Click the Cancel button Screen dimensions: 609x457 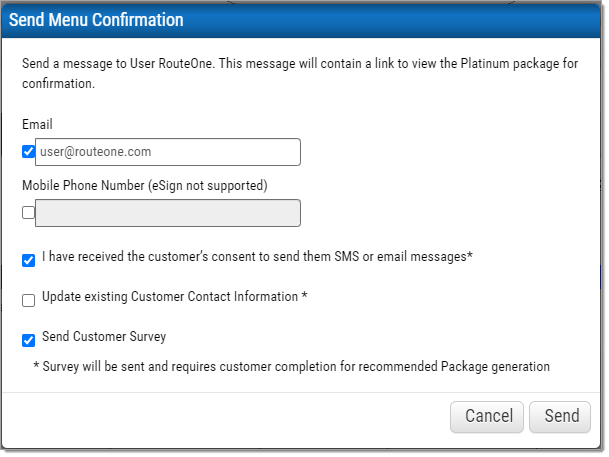click(487, 417)
